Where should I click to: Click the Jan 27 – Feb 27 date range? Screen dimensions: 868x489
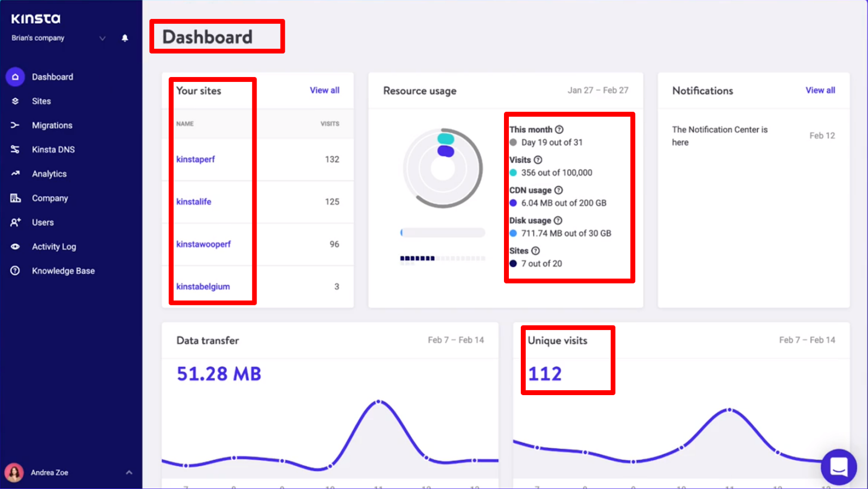[598, 91]
